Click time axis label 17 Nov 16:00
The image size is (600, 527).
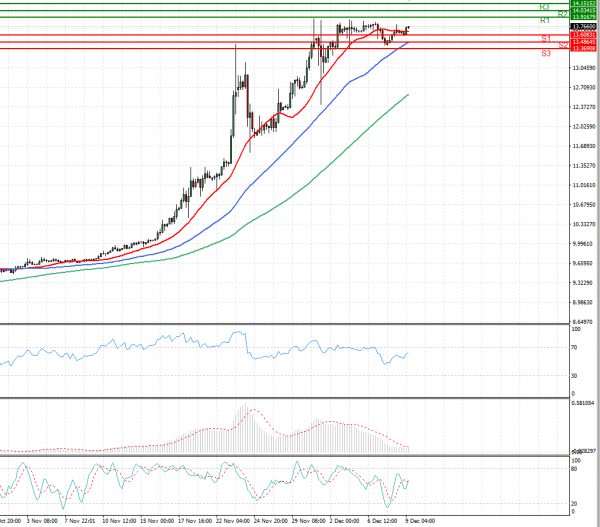coord(195,521)
